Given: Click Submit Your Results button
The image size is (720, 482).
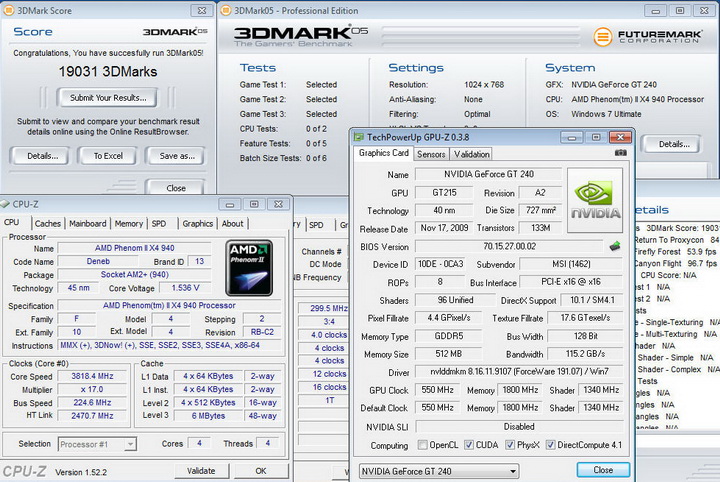Looking at the screenshot, I should pyautogui.click(x=107, y=98).
